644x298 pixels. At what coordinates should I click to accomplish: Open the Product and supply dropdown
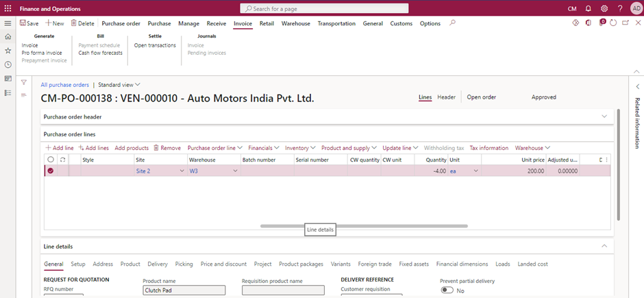(349, 148)
